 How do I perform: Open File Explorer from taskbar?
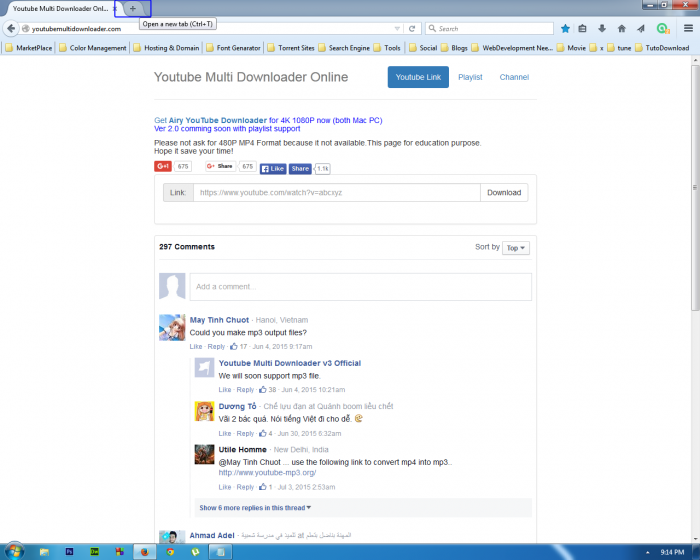(44, 552)
